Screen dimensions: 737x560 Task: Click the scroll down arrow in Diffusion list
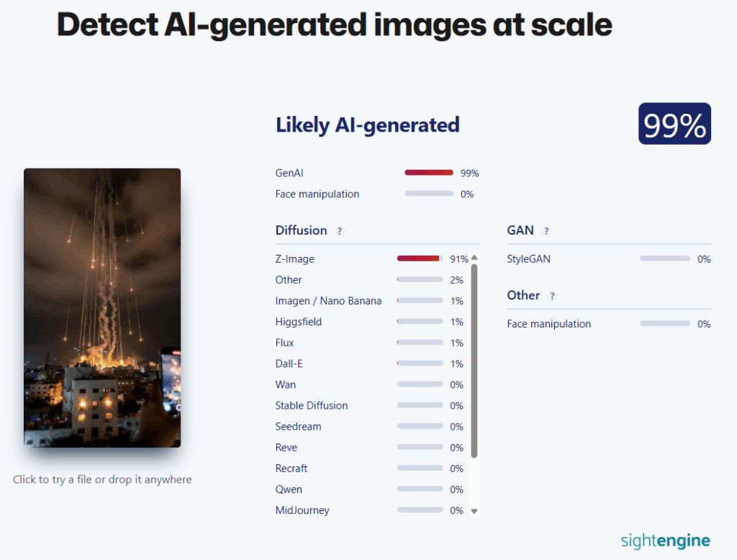(474, 511)
